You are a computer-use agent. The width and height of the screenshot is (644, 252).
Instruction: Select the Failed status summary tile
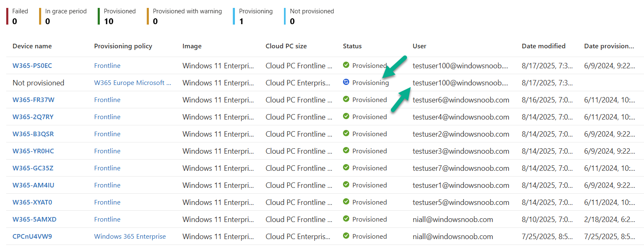click(x=20, y=16)
